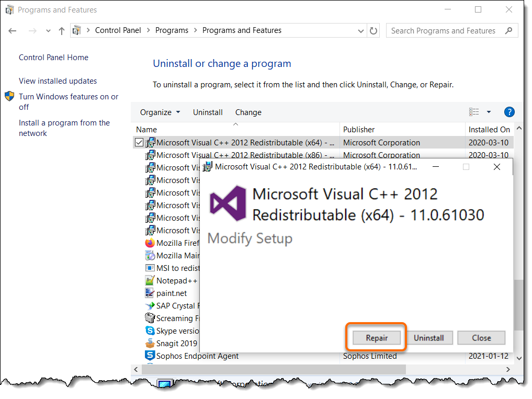The image size is (532, 399).
Task: Select Microsoft Visual C++ 2012 Redistributable (x86) row
Action: point(323,155)
